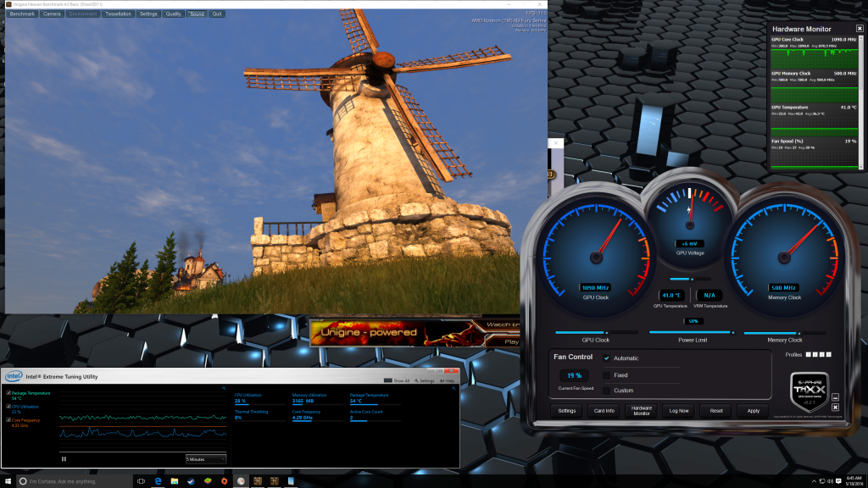The width and height of the screenshot is (868, 488).
Task: Select TRIXX profile 1
Action: 809,355
